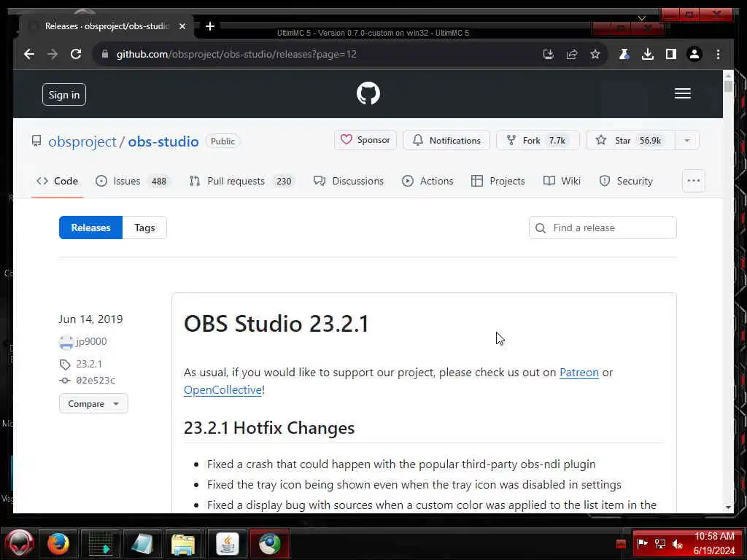Click the Sign in button
The width and height of the screenshot is (747, 560).
64,94
